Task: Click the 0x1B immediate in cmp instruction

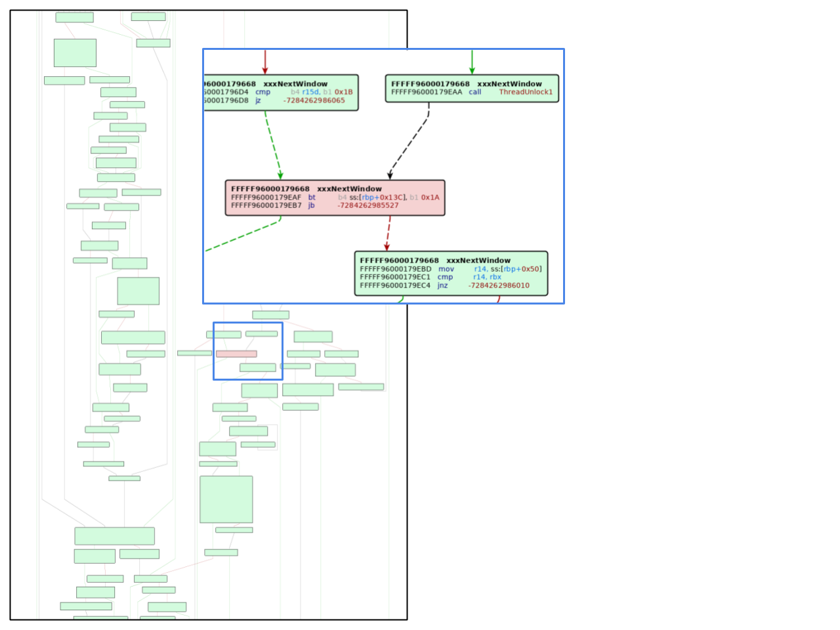Action: pos(343,93)
